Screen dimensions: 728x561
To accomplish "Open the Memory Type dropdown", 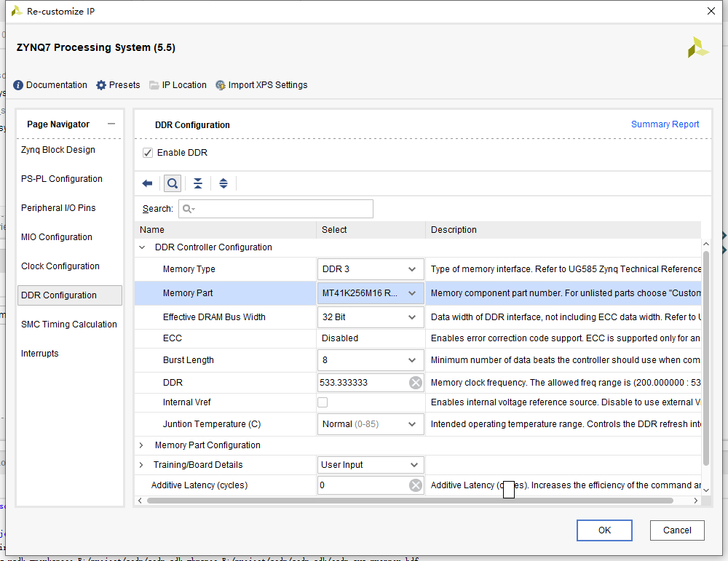I will [x=371, y=269].
